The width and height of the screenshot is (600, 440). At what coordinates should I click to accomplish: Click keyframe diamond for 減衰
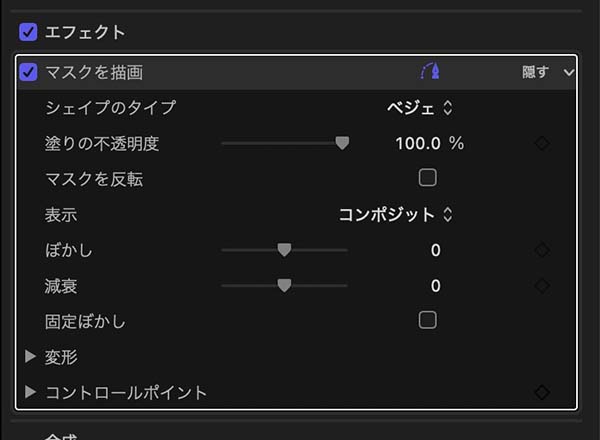click(542, 286)
